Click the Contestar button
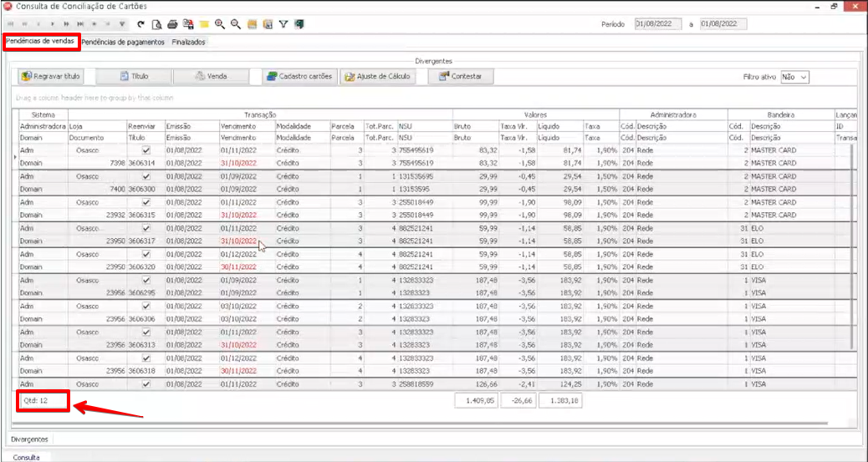 pos(461,76)
